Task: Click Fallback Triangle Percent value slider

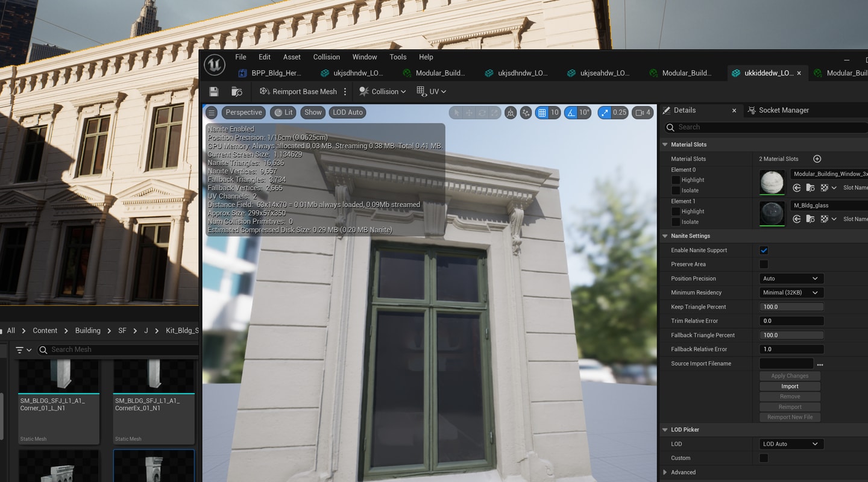Action: pyautogui.click(x=791, y=335)
